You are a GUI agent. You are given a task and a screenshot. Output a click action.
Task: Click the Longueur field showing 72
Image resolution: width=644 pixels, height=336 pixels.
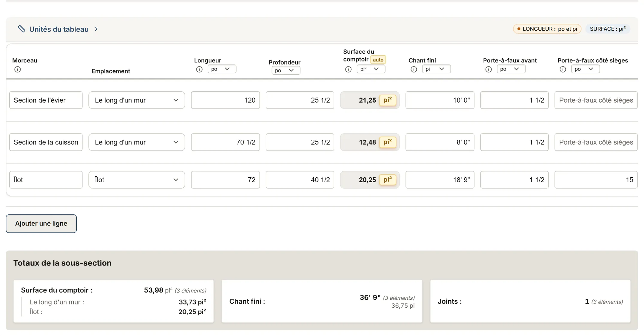(225, 180)
